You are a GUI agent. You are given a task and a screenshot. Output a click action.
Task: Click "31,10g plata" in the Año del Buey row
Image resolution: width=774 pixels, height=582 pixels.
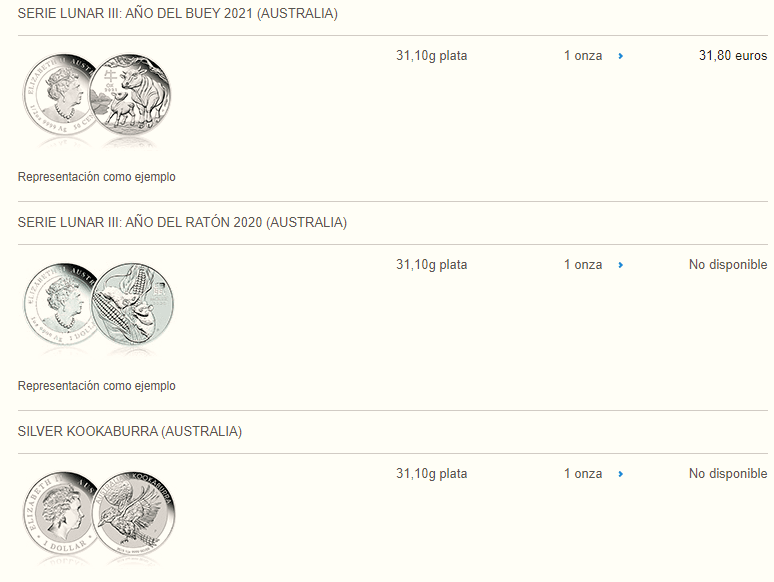coord(431,56)
